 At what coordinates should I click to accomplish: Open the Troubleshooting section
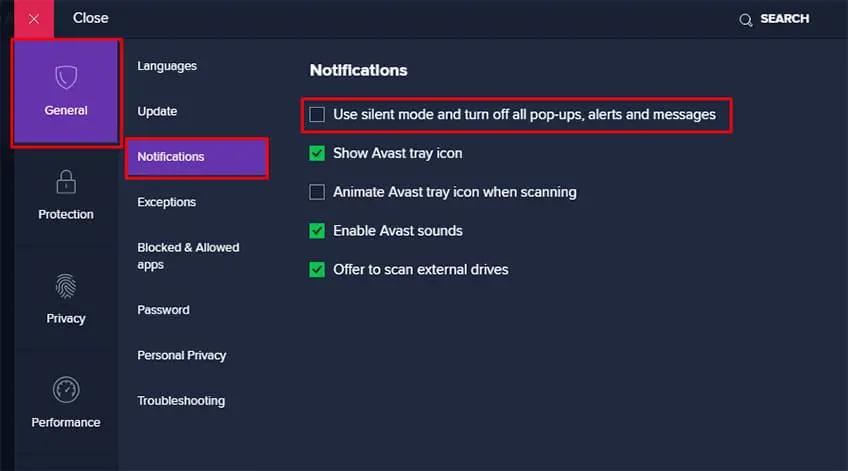pos(181,401)
